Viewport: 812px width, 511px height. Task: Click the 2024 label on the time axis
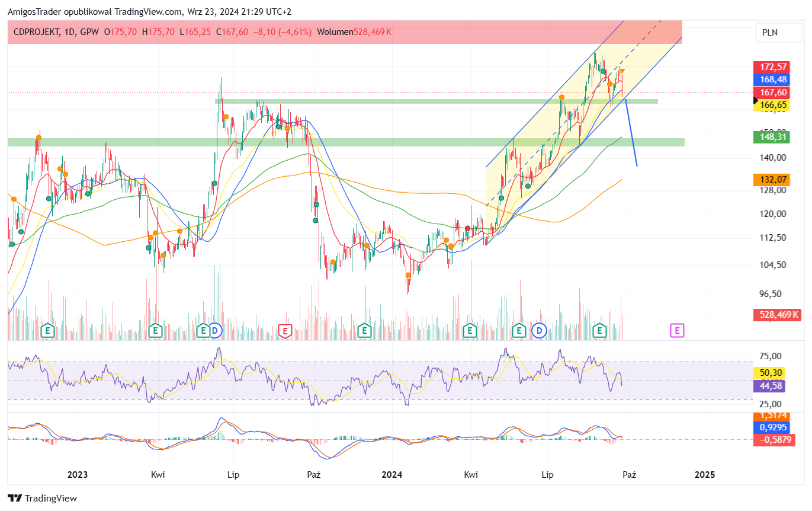pyautogui.click(x=392, y=475)
